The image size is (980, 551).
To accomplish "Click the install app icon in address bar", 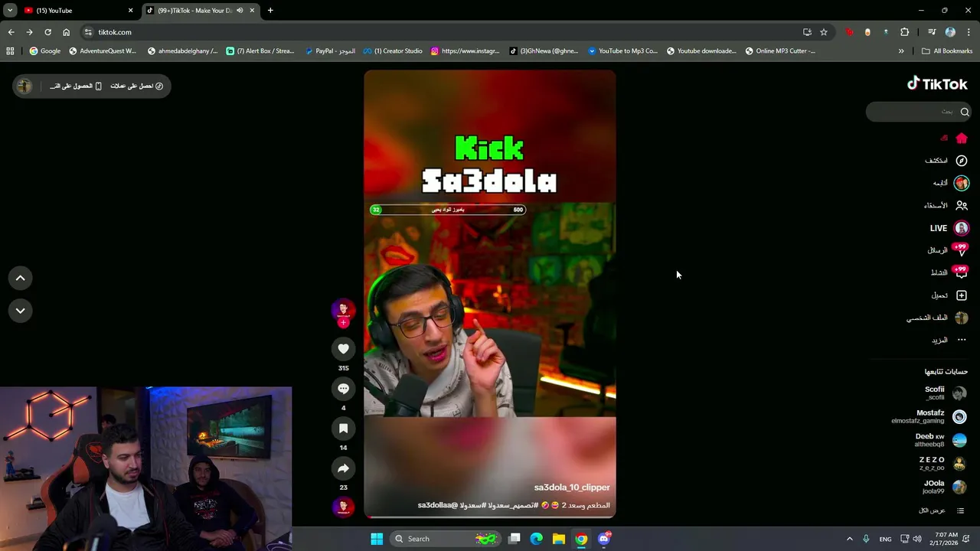I will pos(807,32).
